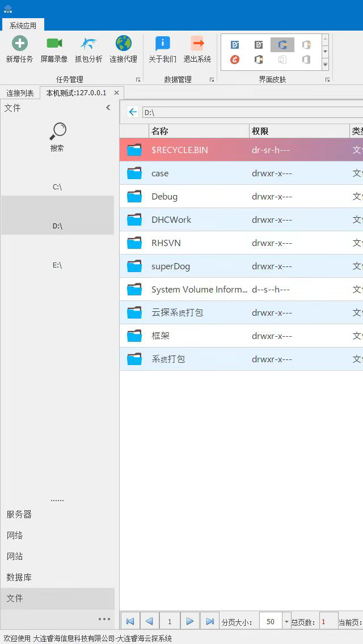
Task: Open 抓包分析 packet capture analysis
Action: [88, 44]
